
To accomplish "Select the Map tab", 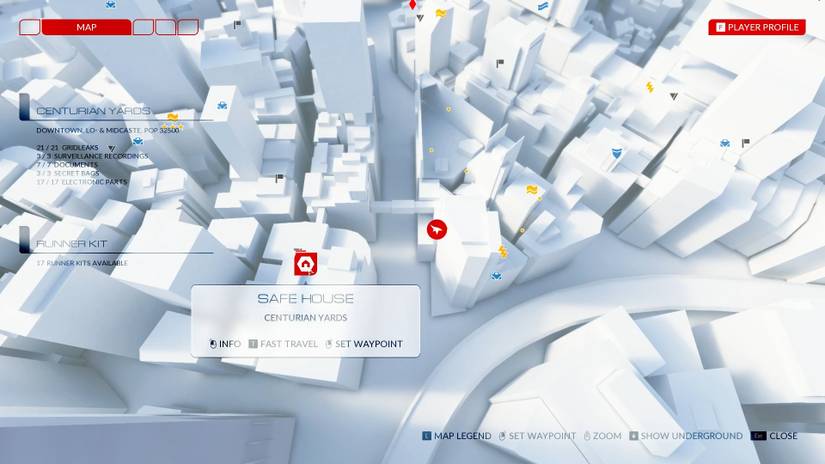I will 86,27.
